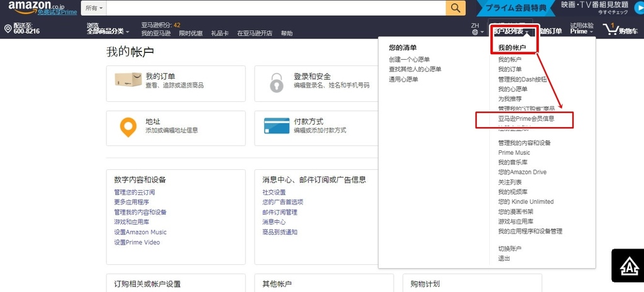Open the 您的广告首选项 link
The height and width of the screenshot is (292, 644).
(x=282, y=202)
